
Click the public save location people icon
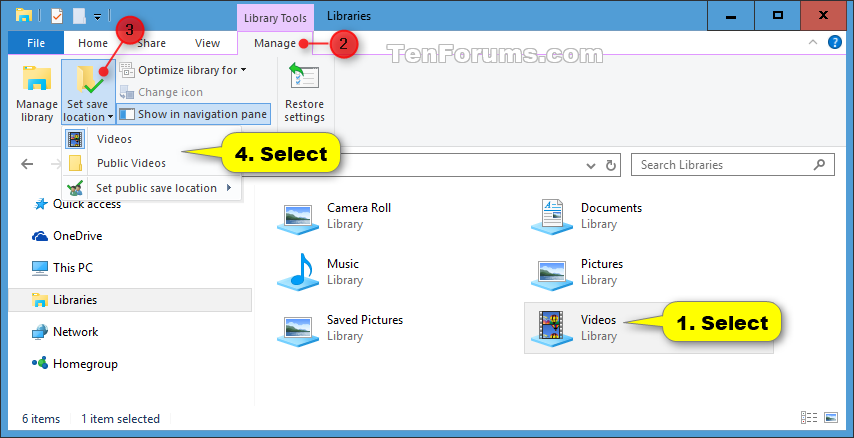pyautogui.click(x=75, y=188)
